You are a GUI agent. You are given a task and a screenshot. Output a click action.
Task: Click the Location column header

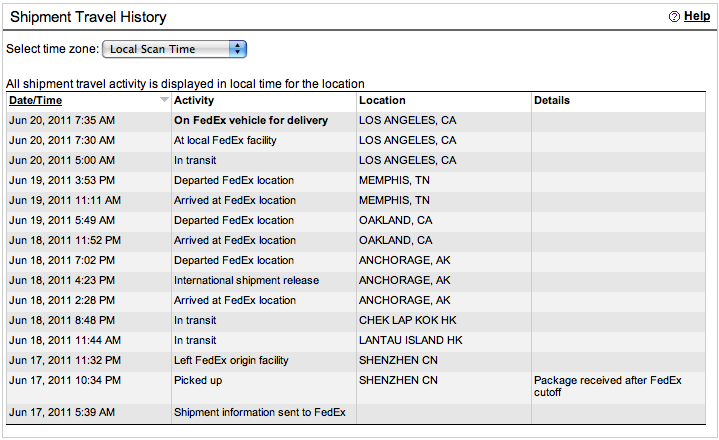(382, 100)
